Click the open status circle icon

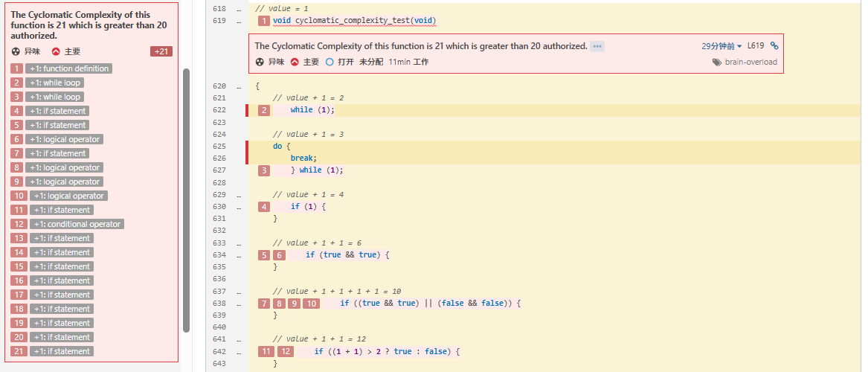point(330,62)
